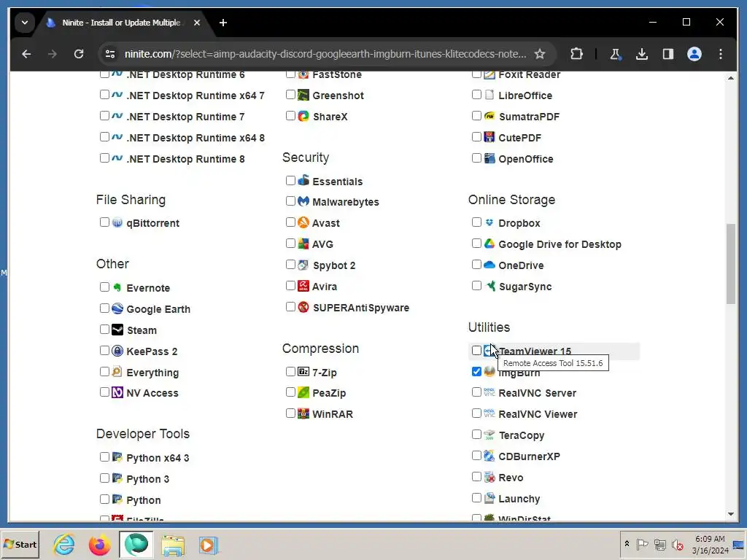Tick the Spybot 2 checkbox

[290, 264]
